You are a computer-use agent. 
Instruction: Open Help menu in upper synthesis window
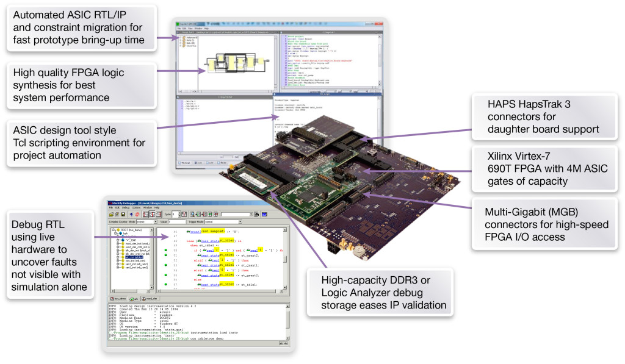(x=206, y=28)
